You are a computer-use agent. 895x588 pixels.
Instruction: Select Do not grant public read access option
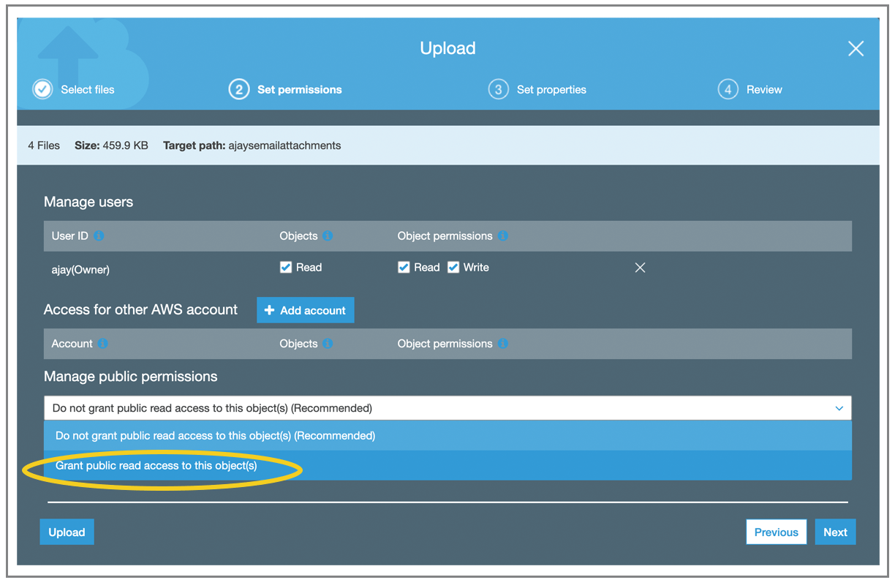[x=447, y=435]
